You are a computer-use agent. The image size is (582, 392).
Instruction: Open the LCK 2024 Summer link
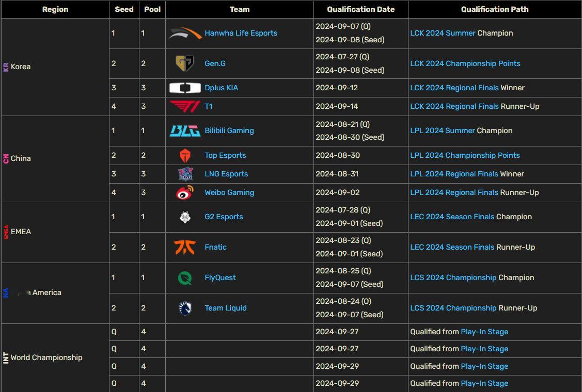pyautogui.click(x=443, y=33)
